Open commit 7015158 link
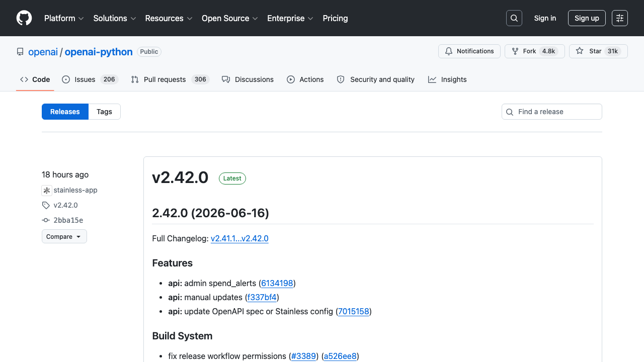Viewport: 644px width, 362px height. click(x=354, y=311)
